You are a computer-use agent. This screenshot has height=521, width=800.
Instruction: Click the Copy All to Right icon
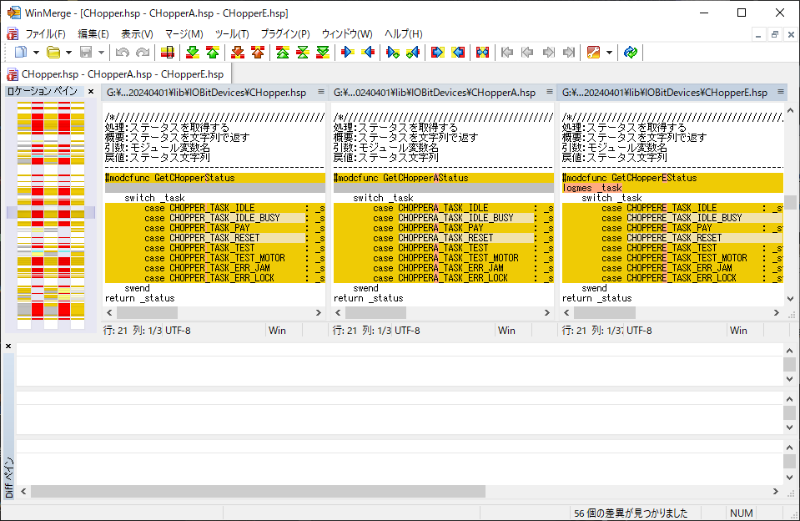[437, 52]
